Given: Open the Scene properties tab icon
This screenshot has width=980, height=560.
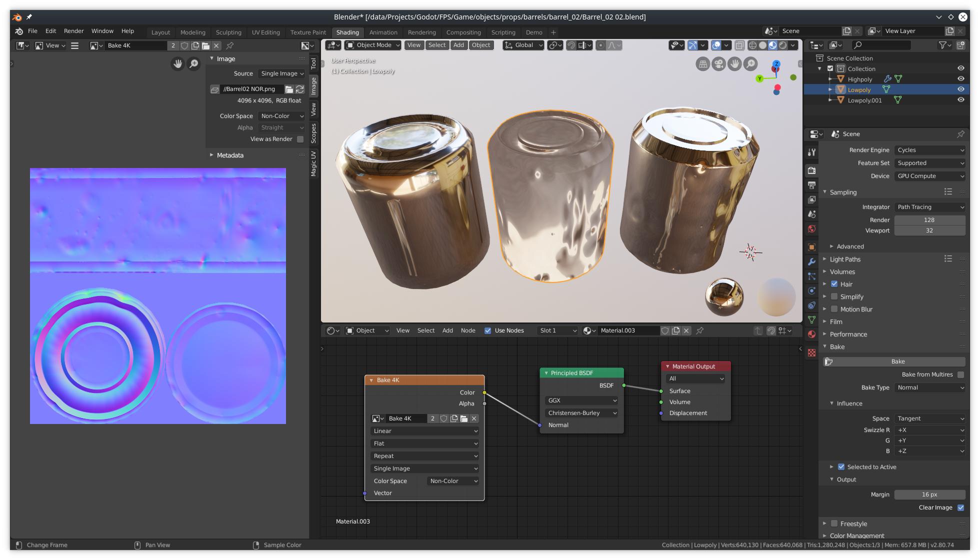Looking at the screenshot, I should click(811, 214).
